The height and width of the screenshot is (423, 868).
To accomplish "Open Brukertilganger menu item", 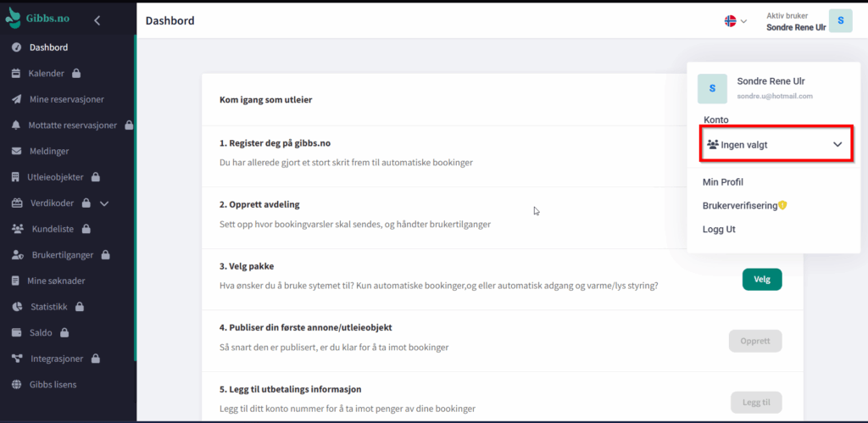I will [63, 255].
